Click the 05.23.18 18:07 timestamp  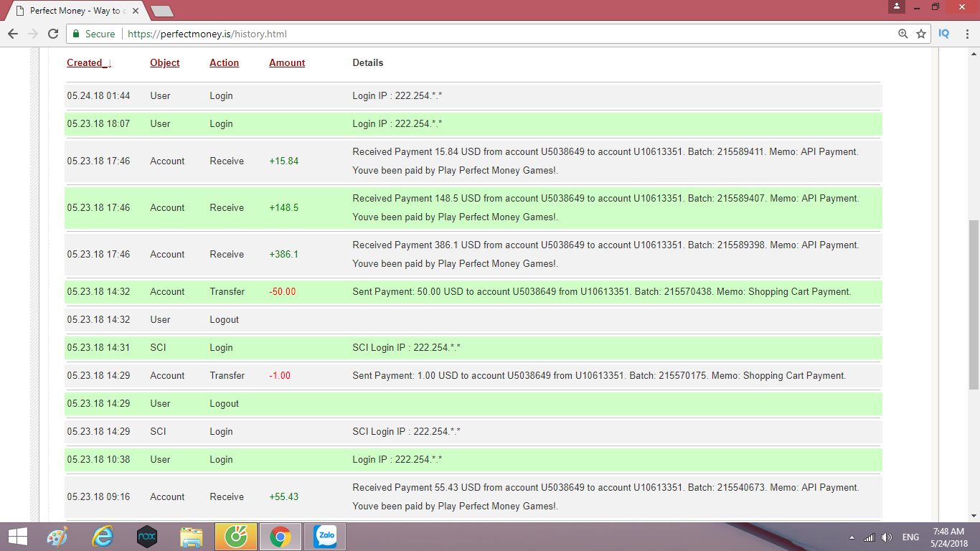click(x=99, y=124)
